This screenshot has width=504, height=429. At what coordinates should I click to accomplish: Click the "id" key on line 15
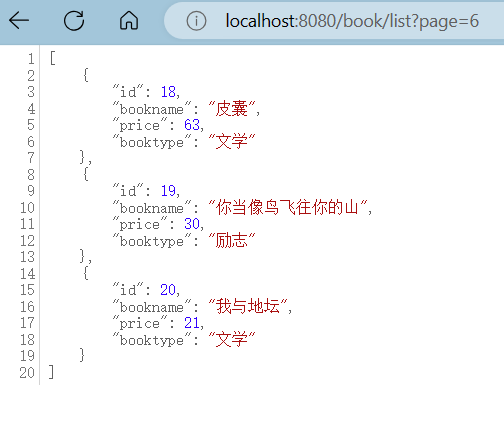(x=128, y=289)
